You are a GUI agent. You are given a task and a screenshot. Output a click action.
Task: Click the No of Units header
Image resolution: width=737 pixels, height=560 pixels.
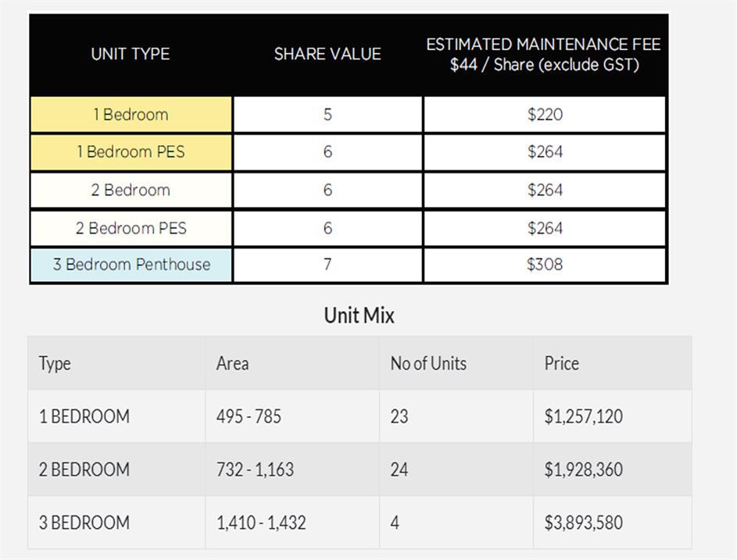pyautogui.click(x=428, y=363)
